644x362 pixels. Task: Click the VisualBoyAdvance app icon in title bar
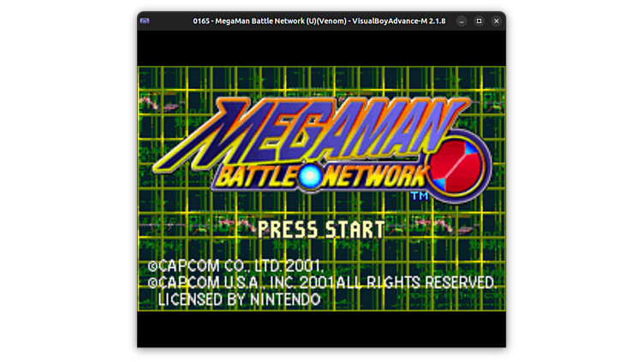click(x=145, y=21)
